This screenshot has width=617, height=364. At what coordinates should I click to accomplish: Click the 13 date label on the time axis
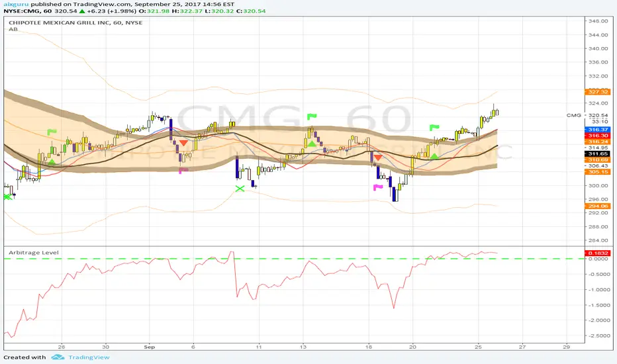(x=303, y=347)
